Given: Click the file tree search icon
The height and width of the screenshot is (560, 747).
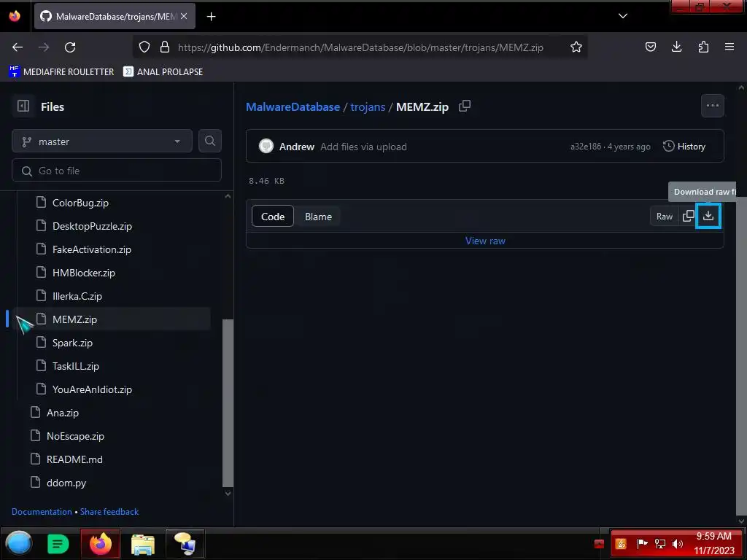Looking at the screenshot, I should coord(209,141).
